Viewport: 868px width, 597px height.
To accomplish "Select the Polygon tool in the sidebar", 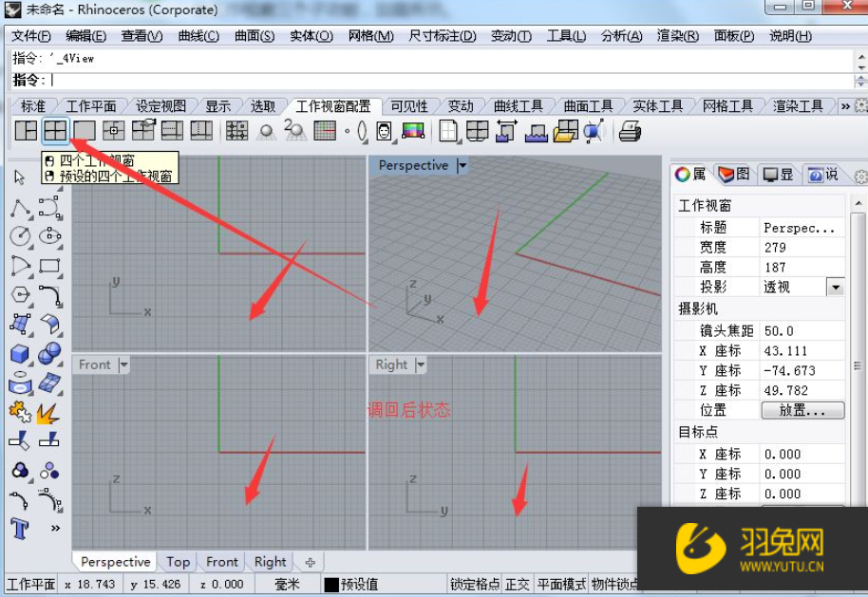I will click(x=21, y=294).
